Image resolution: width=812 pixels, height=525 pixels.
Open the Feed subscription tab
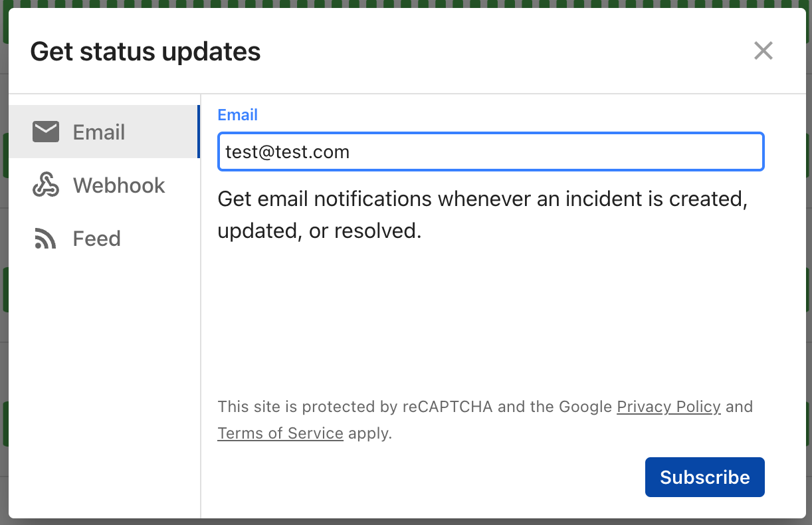(104, 238)
